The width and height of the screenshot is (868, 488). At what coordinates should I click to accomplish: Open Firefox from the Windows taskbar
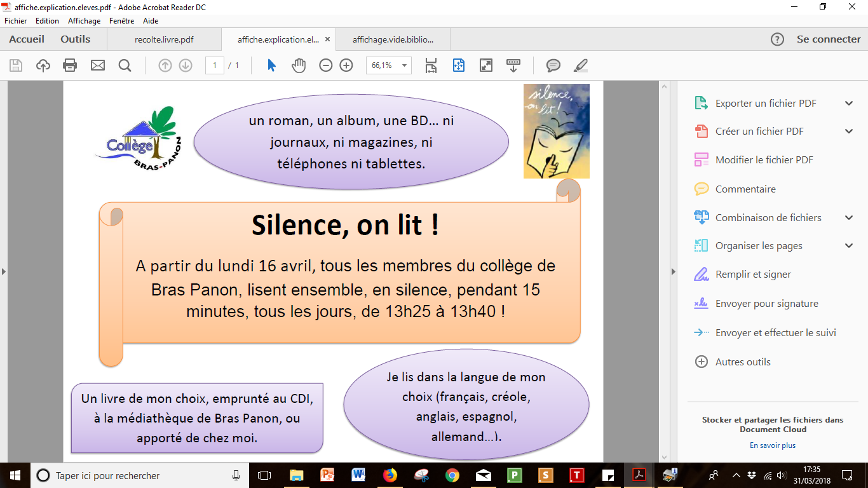[x=390, y=475]
